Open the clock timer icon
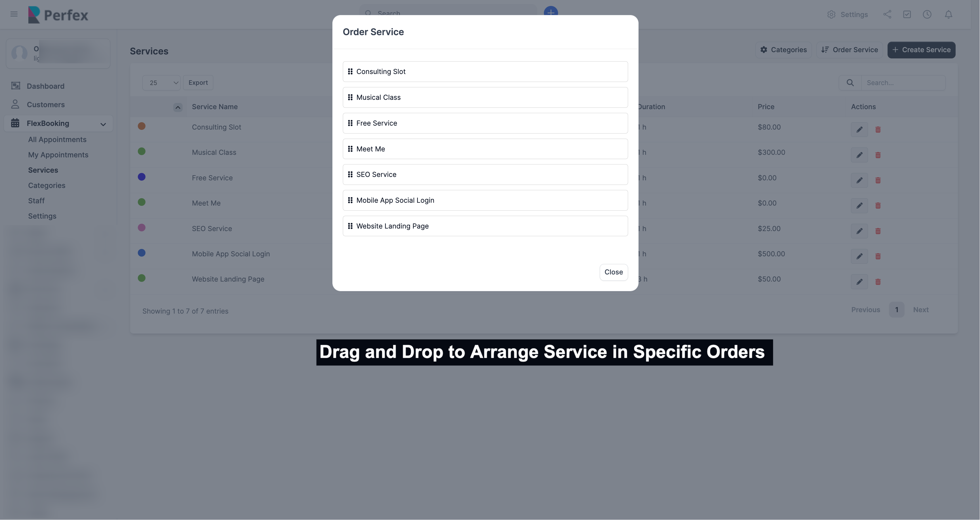The width and height of the screenshot is (980, 520). point(927,14)
